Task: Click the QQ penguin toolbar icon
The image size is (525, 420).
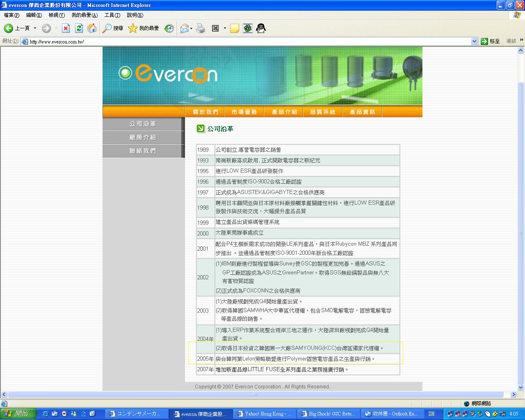Action: 260,28
